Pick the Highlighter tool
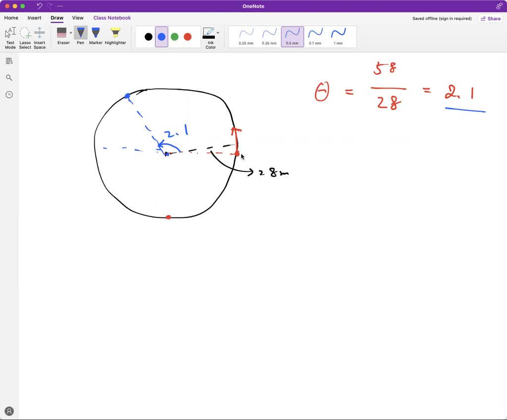This screenshot has width=507, height=420. (x=115, y=36)
